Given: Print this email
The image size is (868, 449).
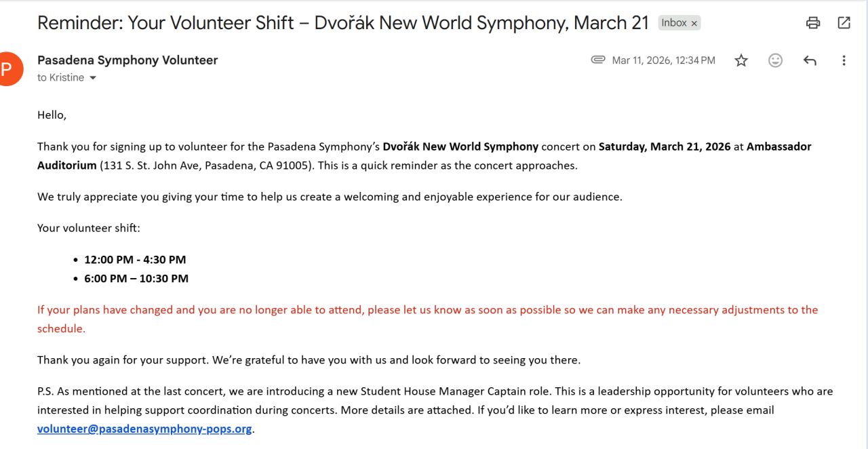Looking at the screenshot, I should [x=812, y=23].
